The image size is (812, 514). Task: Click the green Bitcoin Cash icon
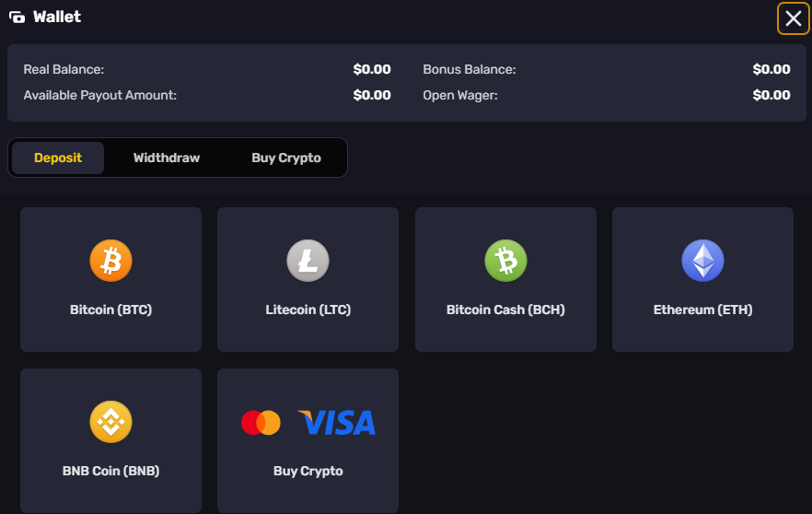[x=505, y=261]
